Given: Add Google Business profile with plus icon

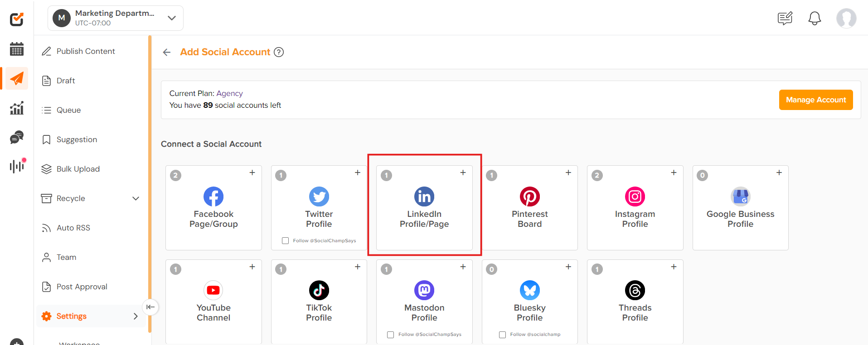Looking at the screenshot, I should pos(779,172).
